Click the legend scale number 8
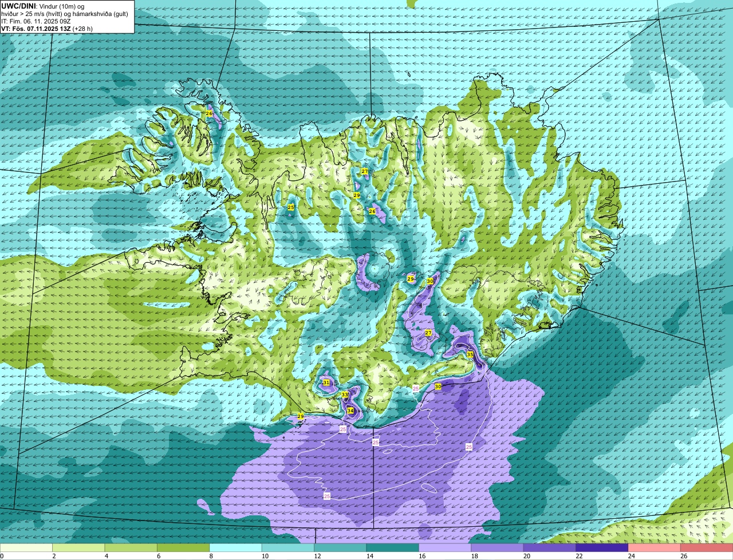The height and width of the screenshot is (560, 733). coord(210,556)
